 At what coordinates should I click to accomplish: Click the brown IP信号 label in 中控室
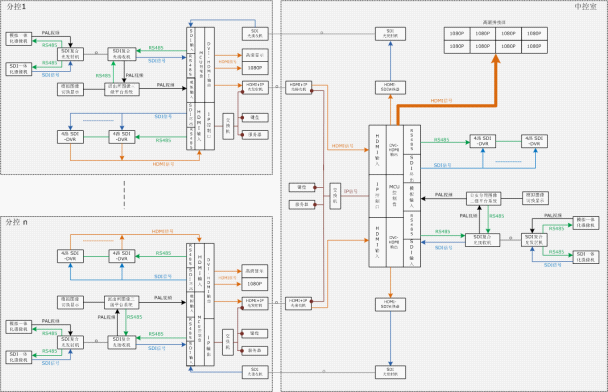click(351, 191)
